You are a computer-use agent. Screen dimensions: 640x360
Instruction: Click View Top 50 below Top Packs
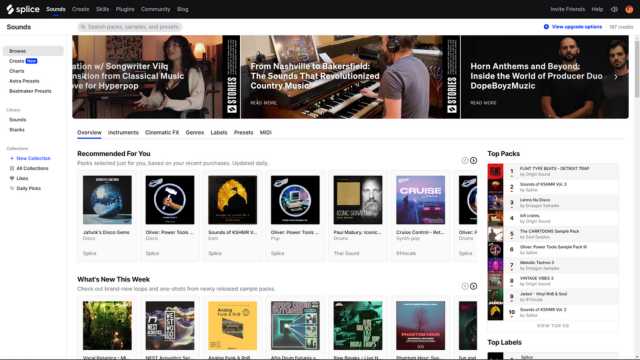pos(553,326)
